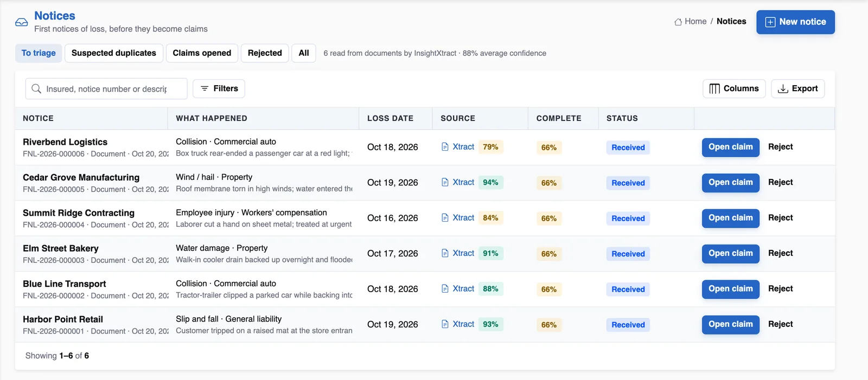Switch to Suspected duplicates tab

[114, 53]
